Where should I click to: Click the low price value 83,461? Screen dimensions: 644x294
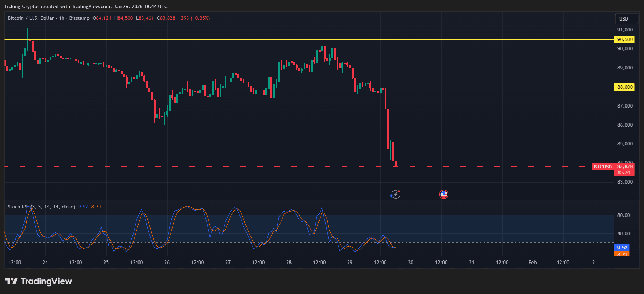(x=146, y=18)
